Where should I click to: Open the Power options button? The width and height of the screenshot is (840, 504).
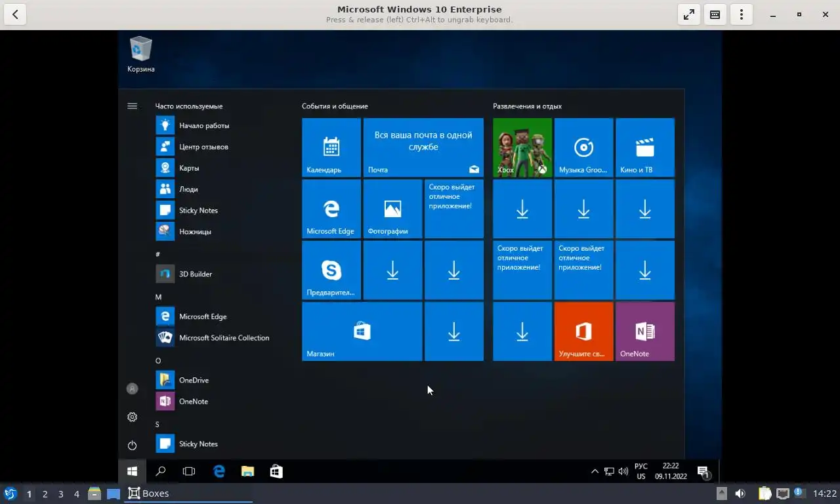coord(132,445)
